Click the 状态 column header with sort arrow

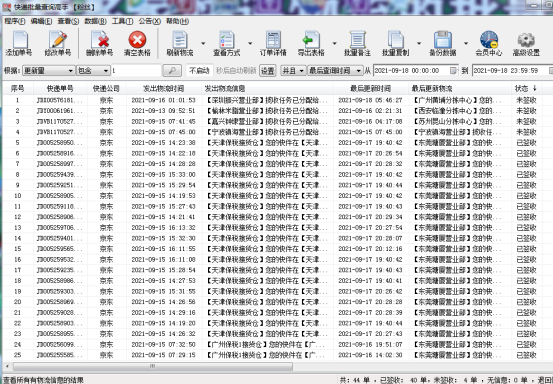point(526,89)
